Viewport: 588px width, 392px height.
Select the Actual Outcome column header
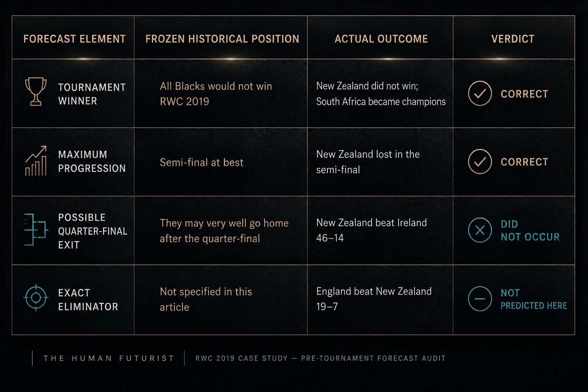pos(381,39)
